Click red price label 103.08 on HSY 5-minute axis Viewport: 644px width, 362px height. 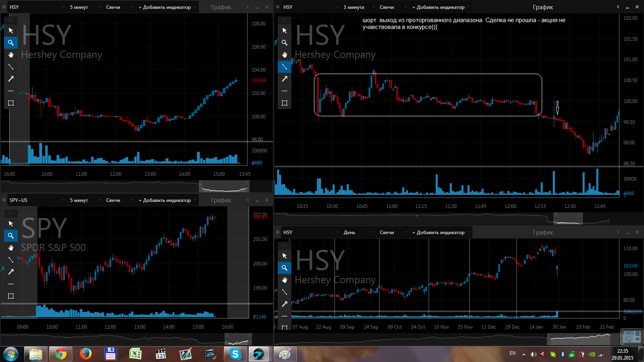pos(259,80)
